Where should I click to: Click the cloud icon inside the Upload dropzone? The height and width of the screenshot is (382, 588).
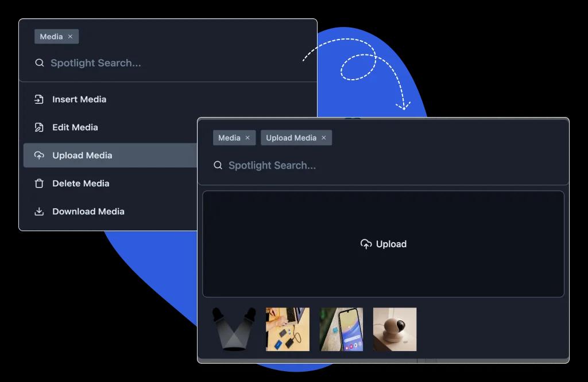[x=366, y=244]
